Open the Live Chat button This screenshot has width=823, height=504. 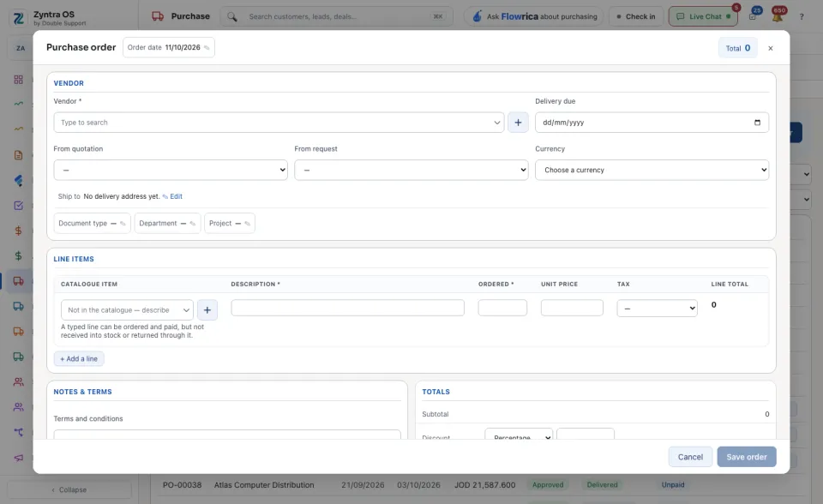coord(703,16)
